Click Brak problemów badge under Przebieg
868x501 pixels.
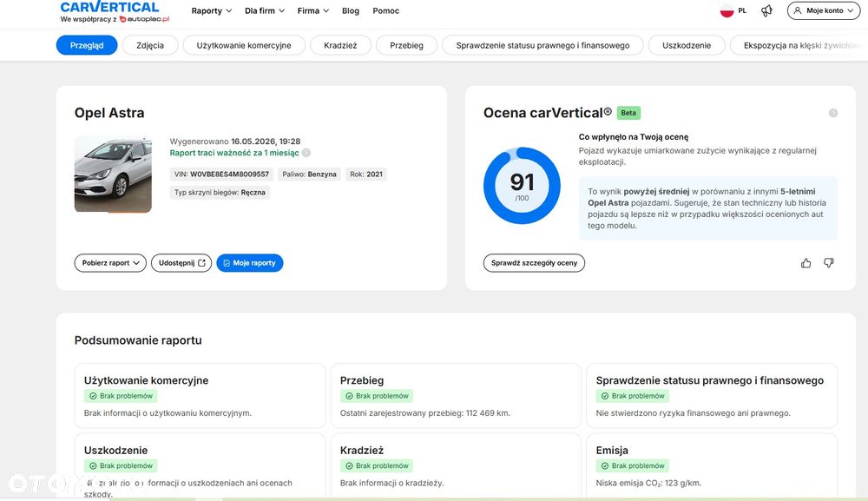(x=377, y=396)
